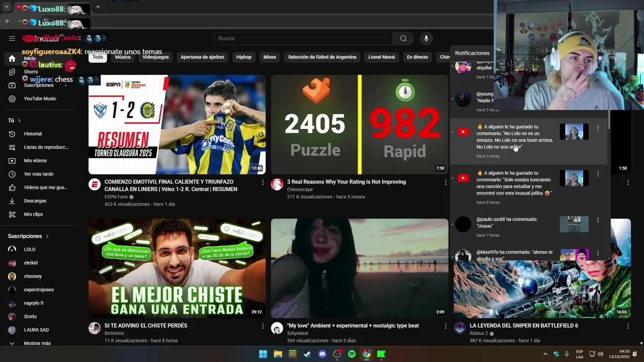Click the Buscar search field
This screenshot has height=362, width=644.
(303, 39)
